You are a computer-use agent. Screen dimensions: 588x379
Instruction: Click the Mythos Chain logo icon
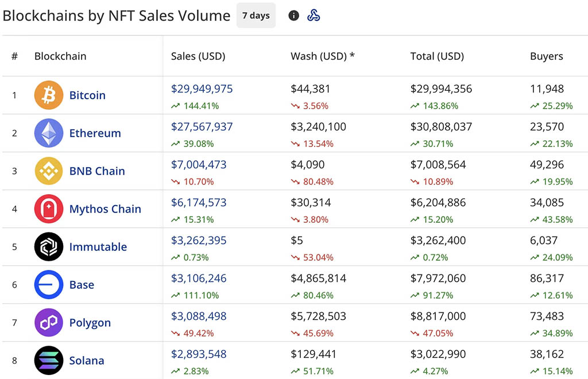point(49,208)
